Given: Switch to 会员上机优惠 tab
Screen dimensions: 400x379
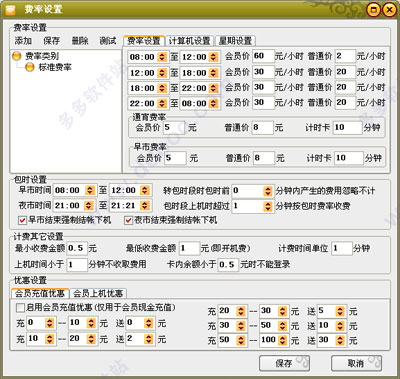Looking at the screenshot, I should [98, 293].
